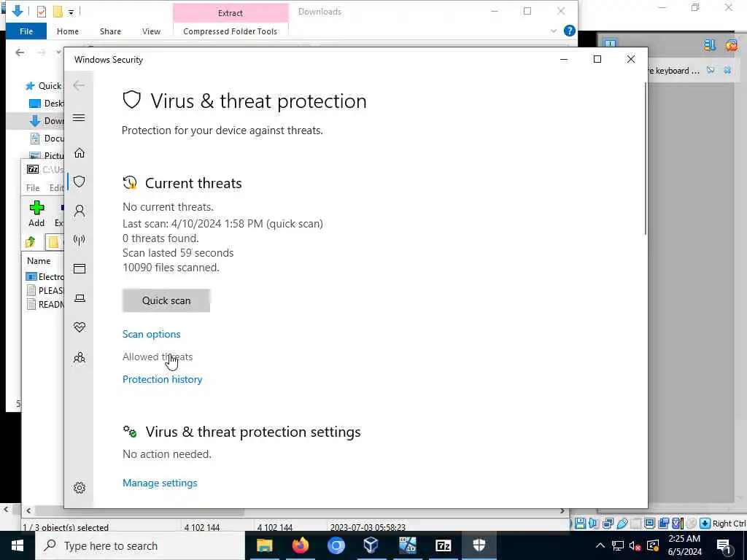Open Windows Security hamburger navigation menu
The width and height of the screenshot is (747, 560).
[x=79, y=117]
